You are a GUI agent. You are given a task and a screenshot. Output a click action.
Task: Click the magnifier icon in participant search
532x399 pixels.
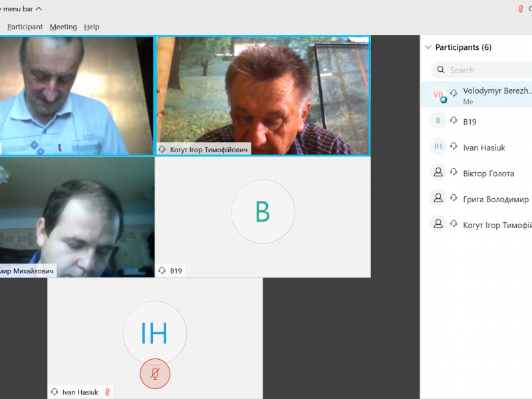pyautogui.click(x=442, y=70)
